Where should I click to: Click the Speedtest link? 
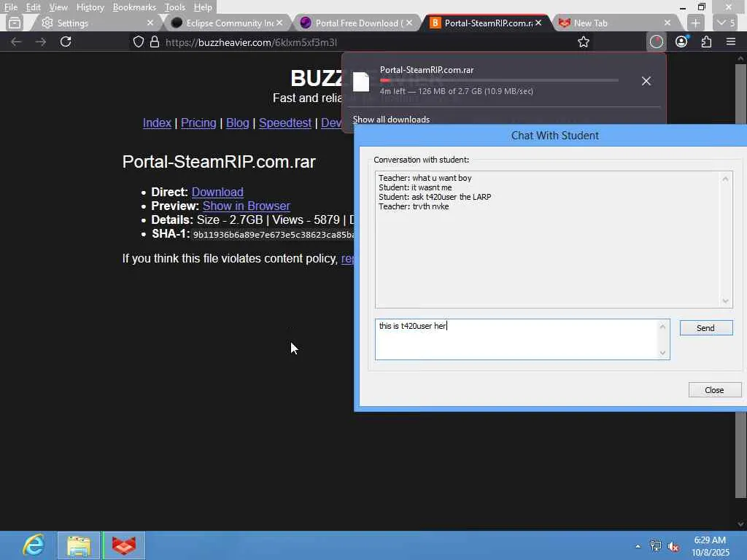tap(285, 122)
